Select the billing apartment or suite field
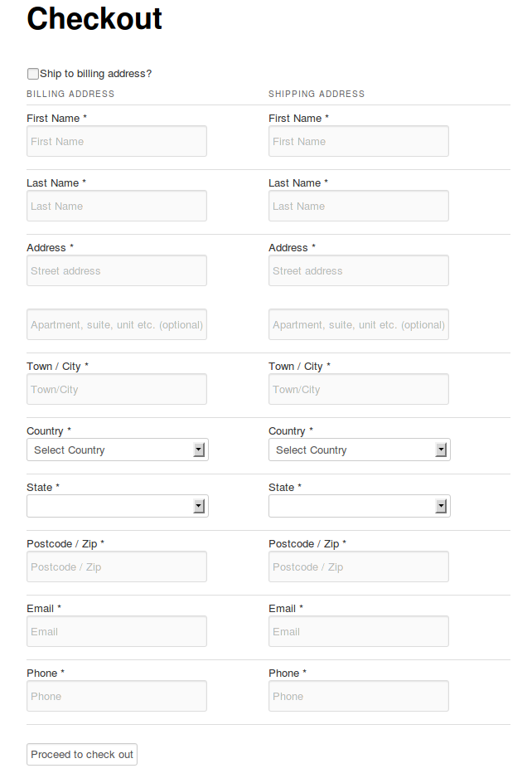 pos(116,324)
